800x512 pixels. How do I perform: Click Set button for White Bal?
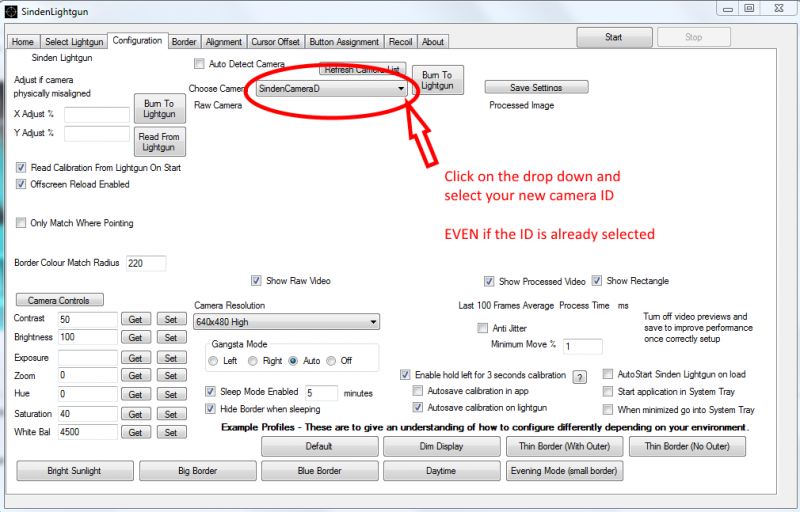[x=171, y=433]
